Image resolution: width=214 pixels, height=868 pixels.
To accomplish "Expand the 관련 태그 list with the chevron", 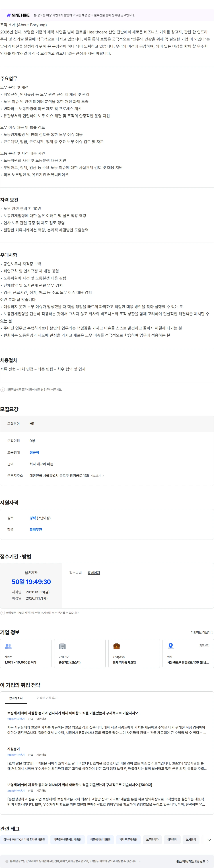I will (x=209, y=840).
